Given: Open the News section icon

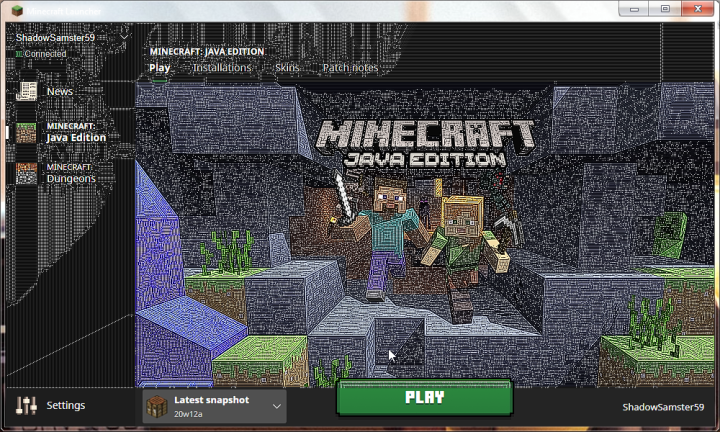Looking at the screenshot, I should pos(26,91).
